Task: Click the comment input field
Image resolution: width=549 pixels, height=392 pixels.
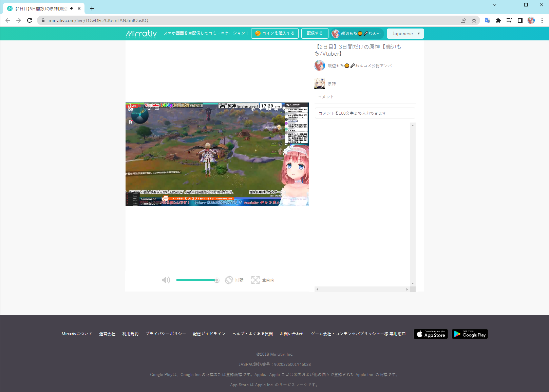Action: tap(365, 113)
